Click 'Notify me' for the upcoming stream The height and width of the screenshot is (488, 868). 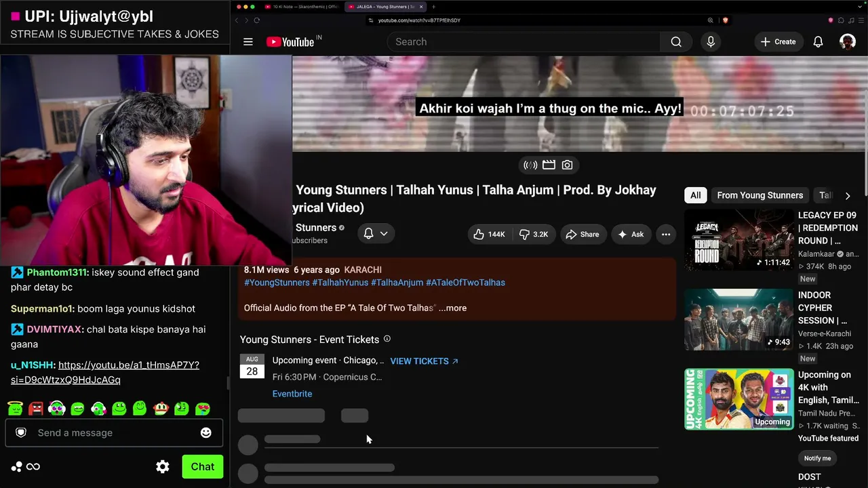click(x=817, y=458)
